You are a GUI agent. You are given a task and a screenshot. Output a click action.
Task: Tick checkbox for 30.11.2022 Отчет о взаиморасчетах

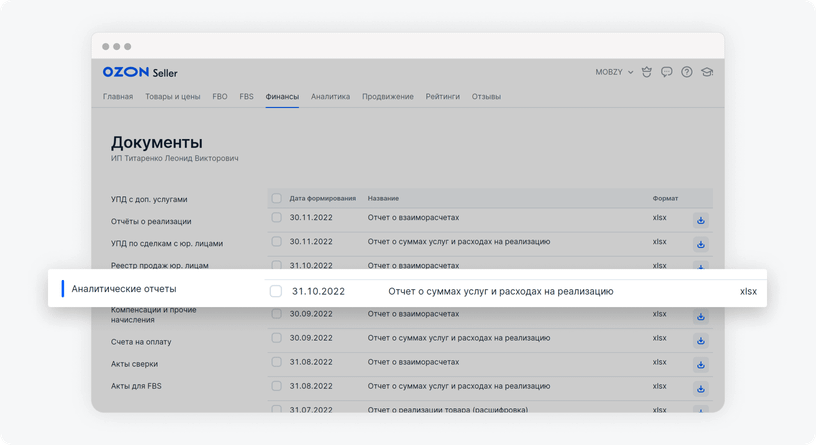tap(276, 218)
